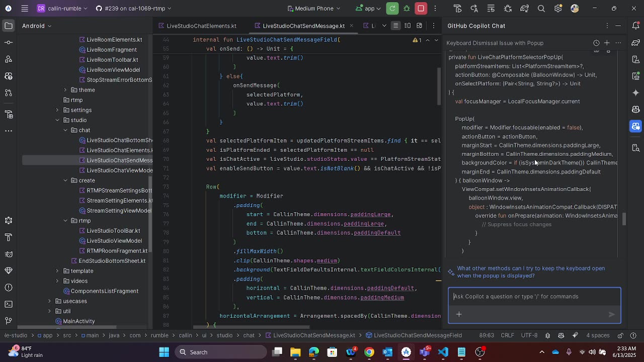Open LiveStudioToolBar.kt in project tree
Screen dimensions: 644x362
coord(113,231)
